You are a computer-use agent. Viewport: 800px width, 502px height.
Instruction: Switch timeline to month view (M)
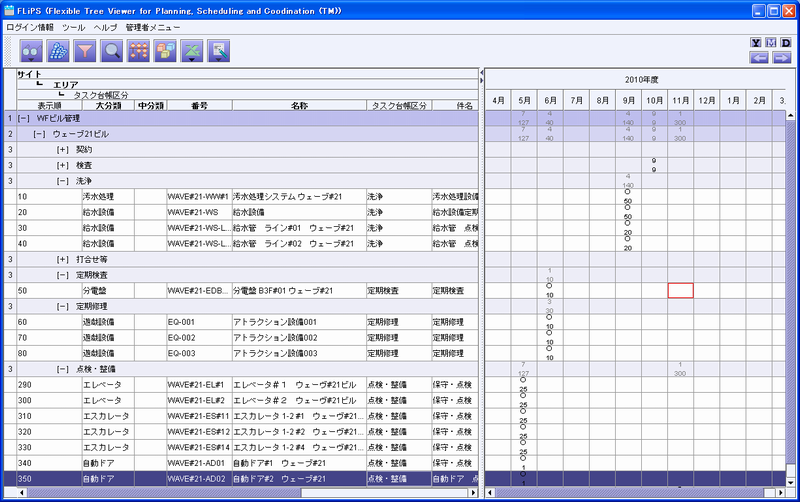coord(770,43)
